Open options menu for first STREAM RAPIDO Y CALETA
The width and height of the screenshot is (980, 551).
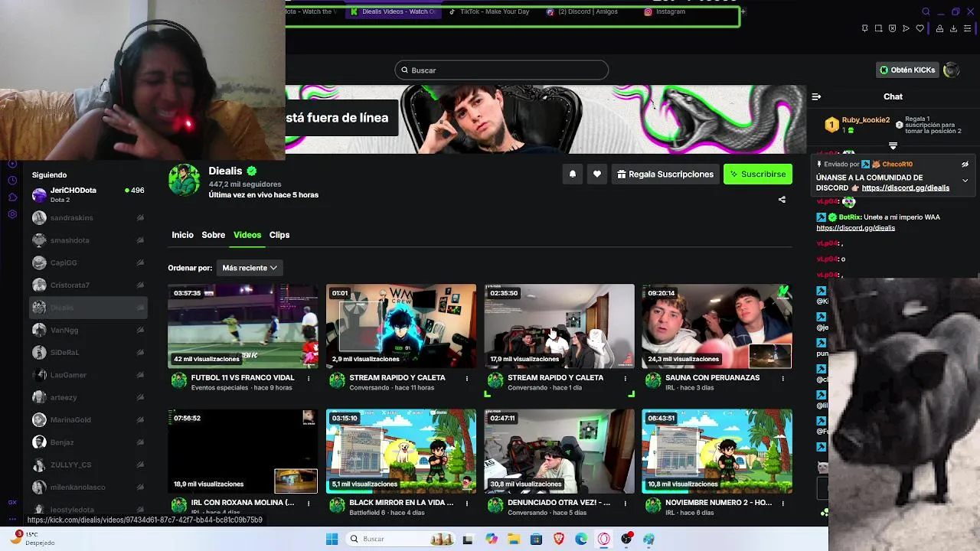click(x=467, y=378)
